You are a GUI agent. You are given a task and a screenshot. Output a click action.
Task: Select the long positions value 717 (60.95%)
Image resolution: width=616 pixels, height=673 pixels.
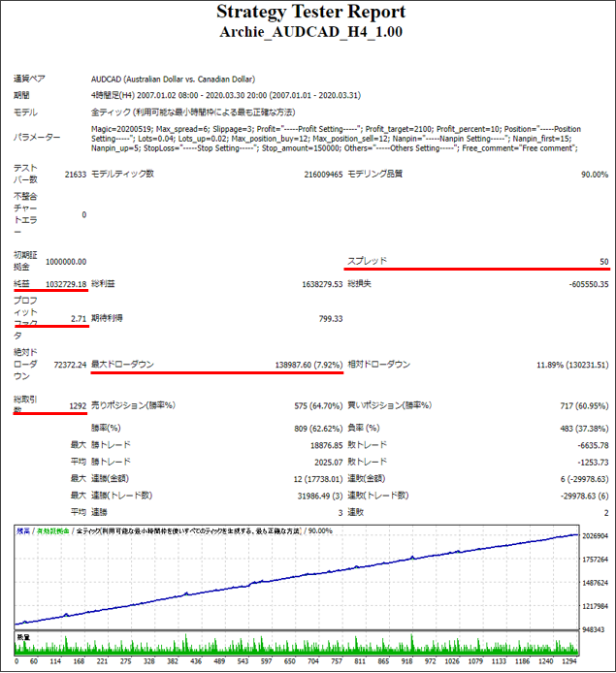[x=584, y=406]
